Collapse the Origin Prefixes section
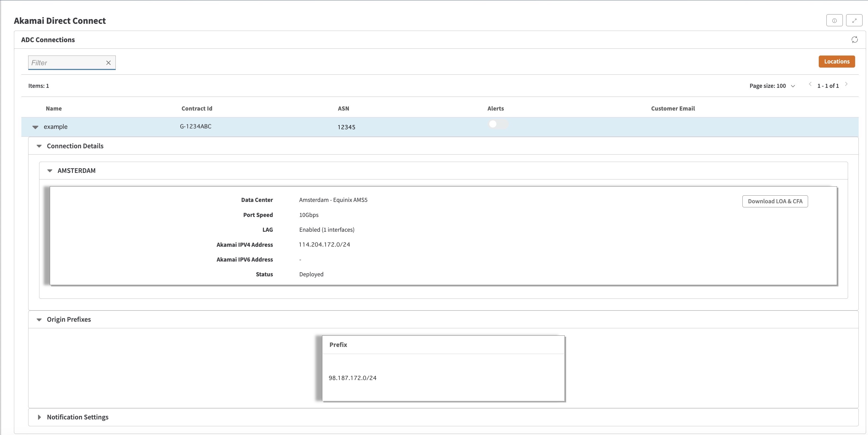Screen dimensions: 868x435 39,320
